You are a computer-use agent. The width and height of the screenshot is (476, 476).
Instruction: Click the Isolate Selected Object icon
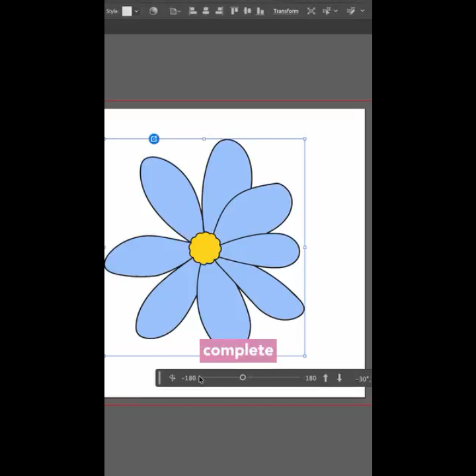tap(311, 11)
